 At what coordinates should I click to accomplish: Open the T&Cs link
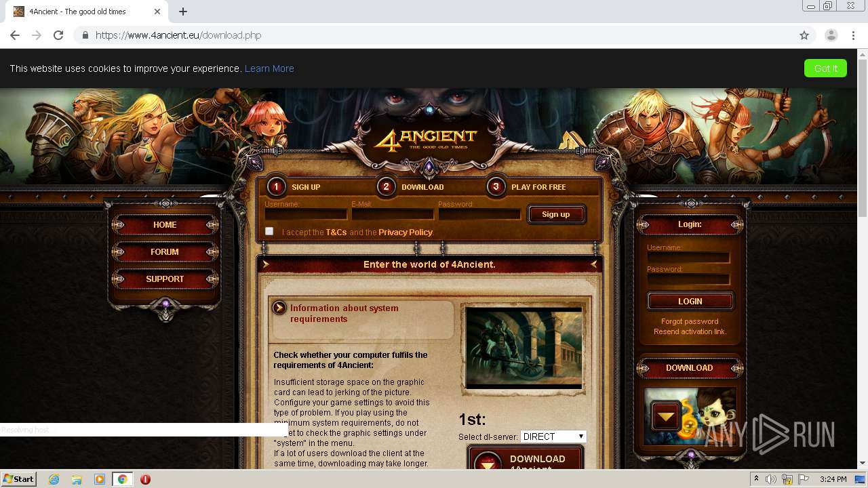pyautogui.click(x=336, y=232)
